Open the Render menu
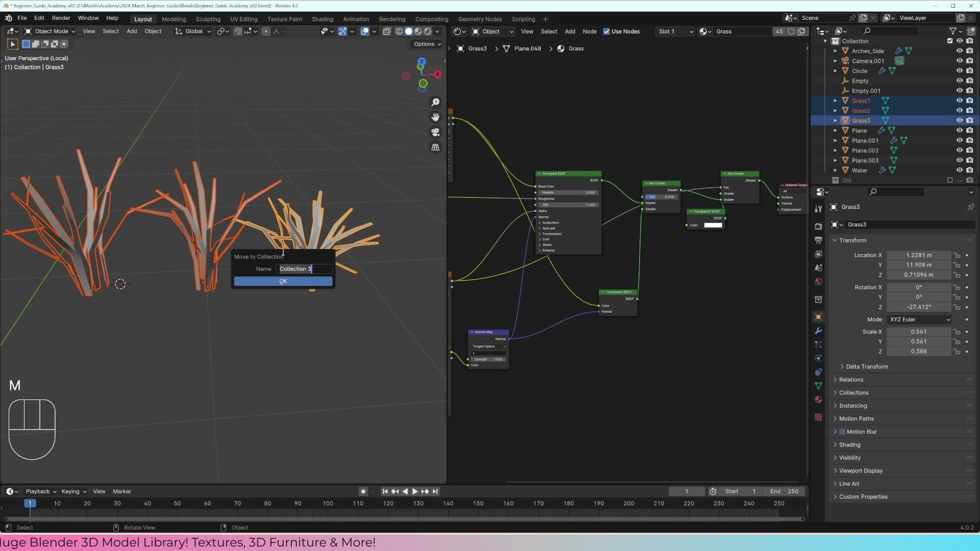Viewport: 980px width, 551px height. coord(61,18)
